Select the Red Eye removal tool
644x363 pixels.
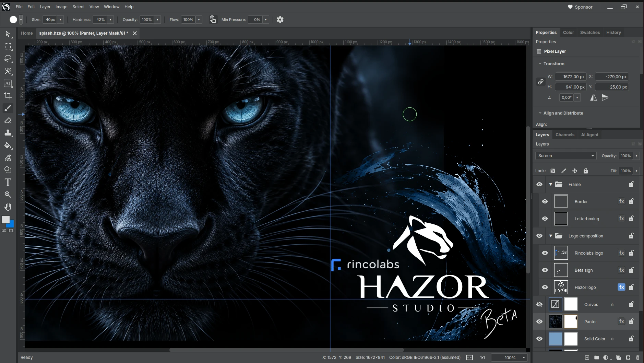coord(8,158)
